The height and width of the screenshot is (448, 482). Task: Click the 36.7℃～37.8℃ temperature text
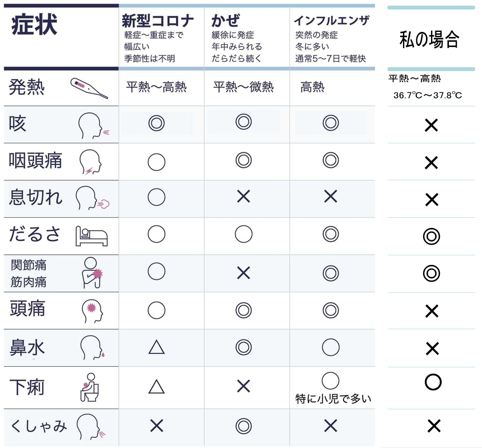tap(428, 95)
